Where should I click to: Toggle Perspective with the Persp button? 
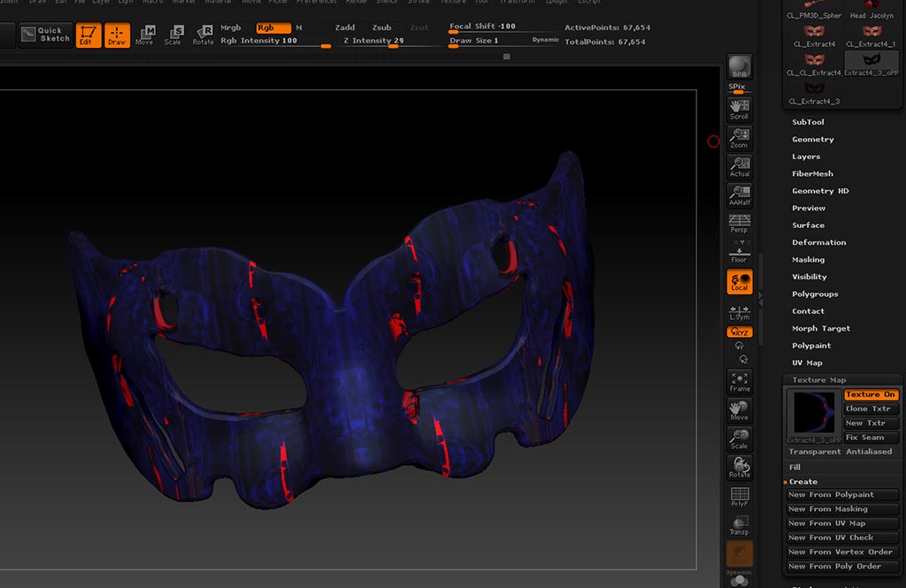click(x=740, y=224)
